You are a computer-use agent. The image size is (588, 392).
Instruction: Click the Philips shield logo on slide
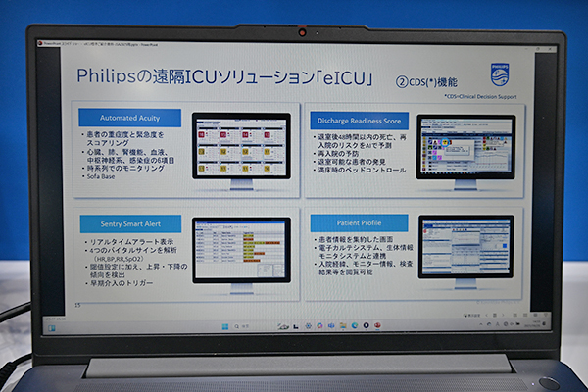point(499,73)
